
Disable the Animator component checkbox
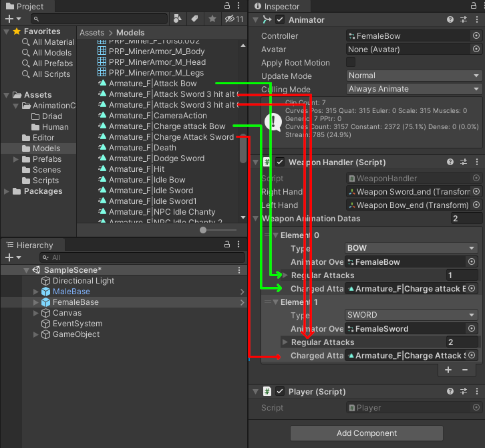[280, 20]
